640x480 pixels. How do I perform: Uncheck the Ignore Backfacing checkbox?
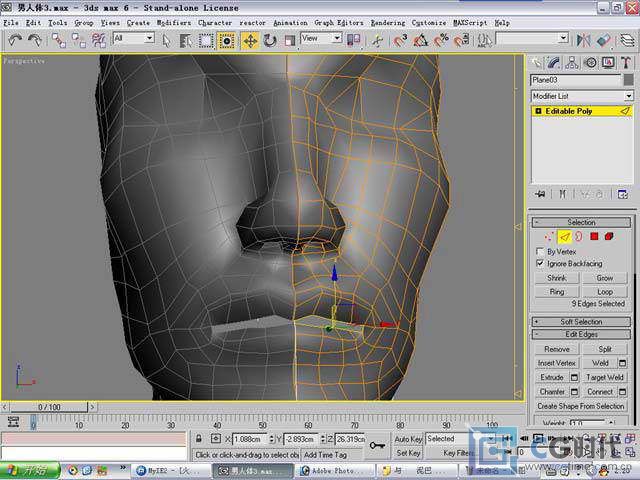[540, 263]
